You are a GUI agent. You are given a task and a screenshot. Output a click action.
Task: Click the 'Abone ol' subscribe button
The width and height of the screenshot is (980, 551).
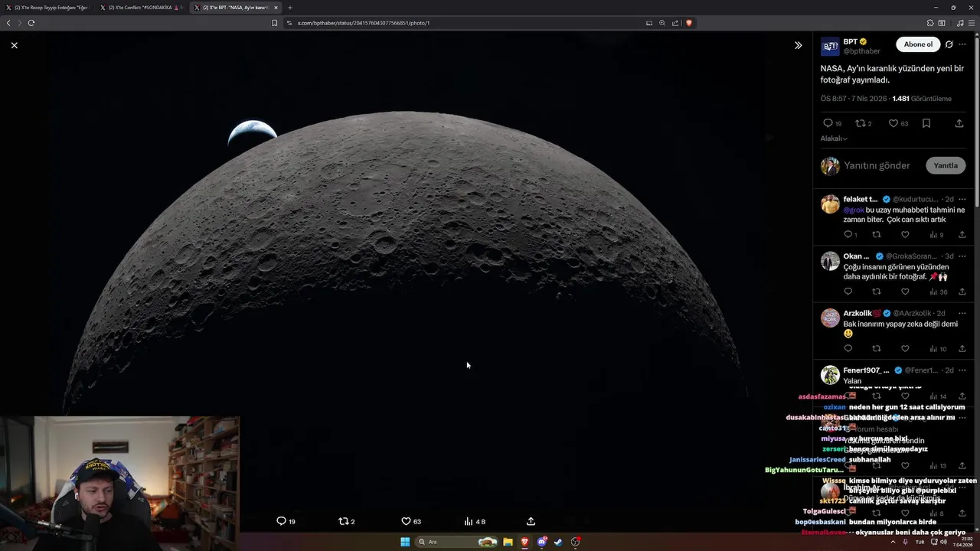coord(918,44)
